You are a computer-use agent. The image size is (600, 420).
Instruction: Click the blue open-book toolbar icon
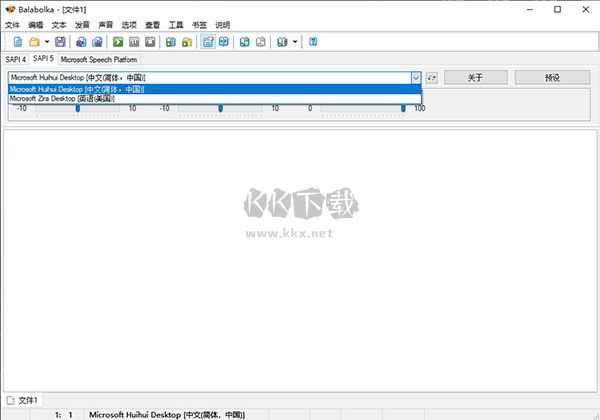click(224, 42)
